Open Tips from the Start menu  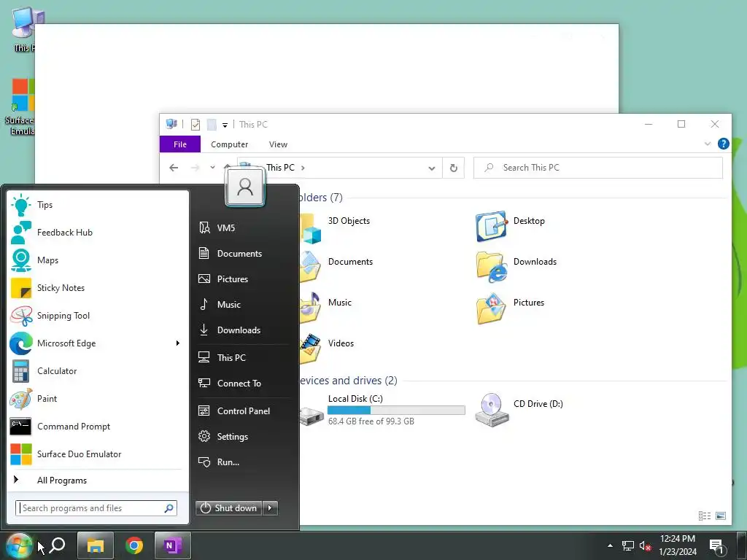(x=98, y=205)
